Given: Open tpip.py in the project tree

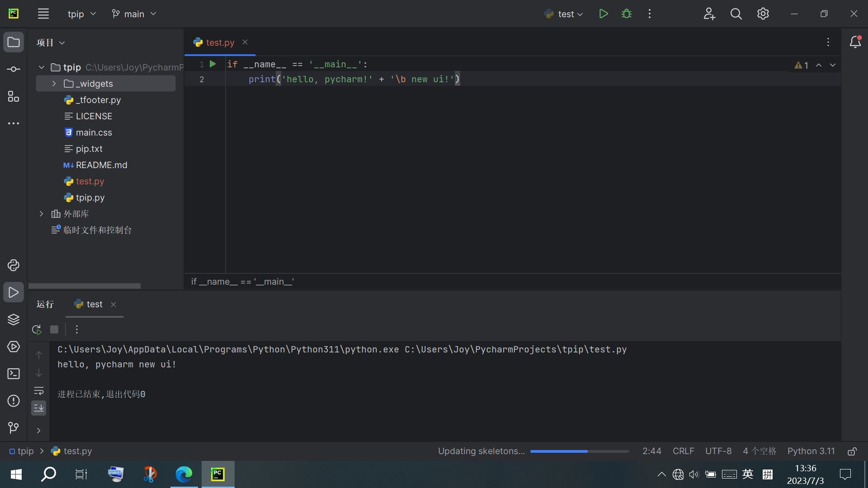Looking at the screenshot, I should [90, 197].
